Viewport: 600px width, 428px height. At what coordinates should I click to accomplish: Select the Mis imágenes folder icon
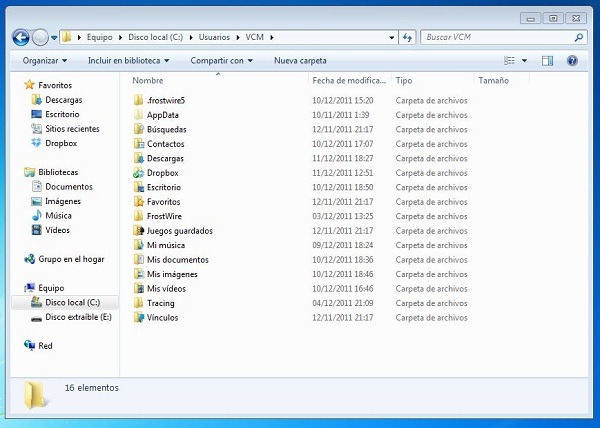coord(139,274)
